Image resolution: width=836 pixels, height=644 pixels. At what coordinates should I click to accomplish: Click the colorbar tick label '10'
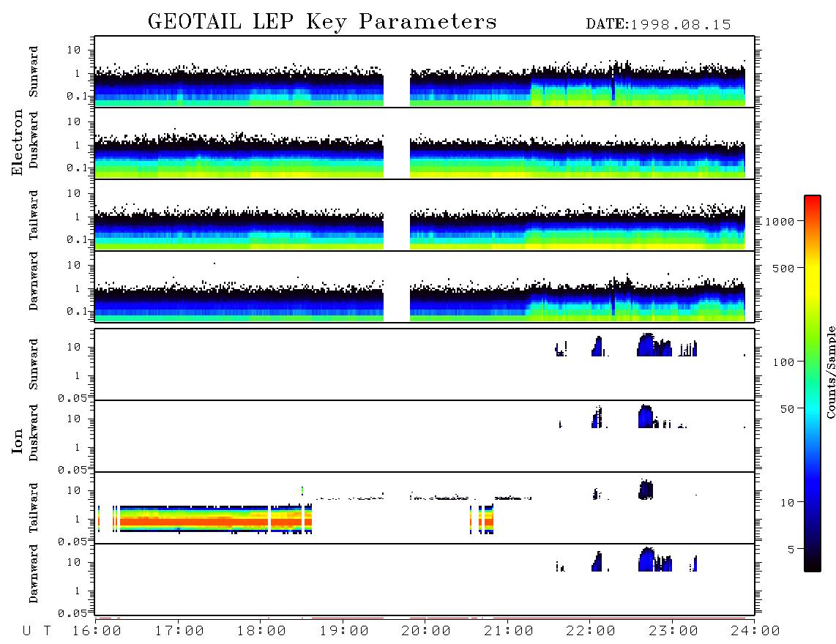point(788,502)
